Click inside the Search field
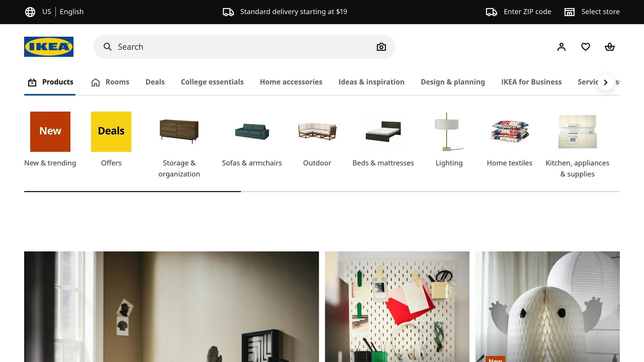This screenshot has height=362, width=644. (x=244, y=47)
